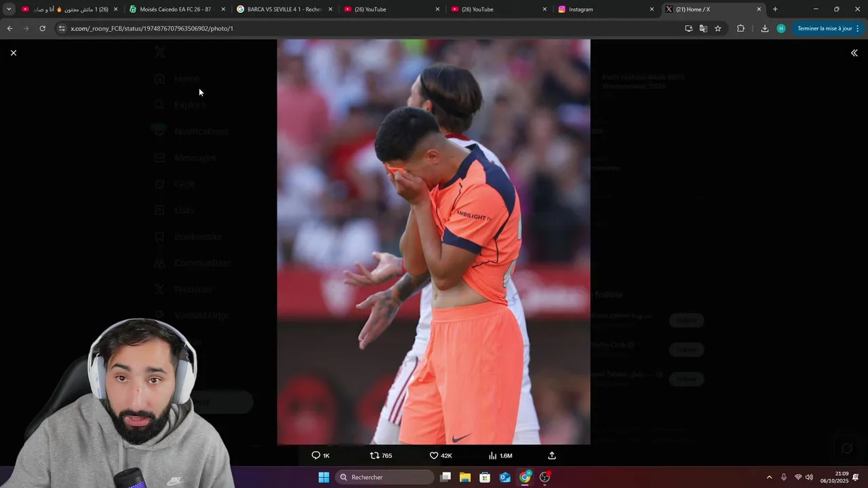This screenshot has height=488, width=868.
Task: Close the BARCA VS SEVILLE tab
Action: pos(330,9)
